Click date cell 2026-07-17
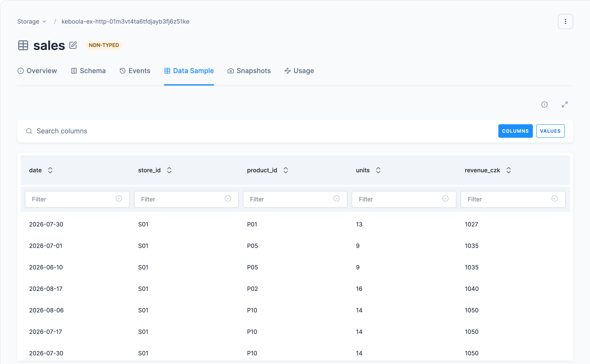 tap(46, 332)
